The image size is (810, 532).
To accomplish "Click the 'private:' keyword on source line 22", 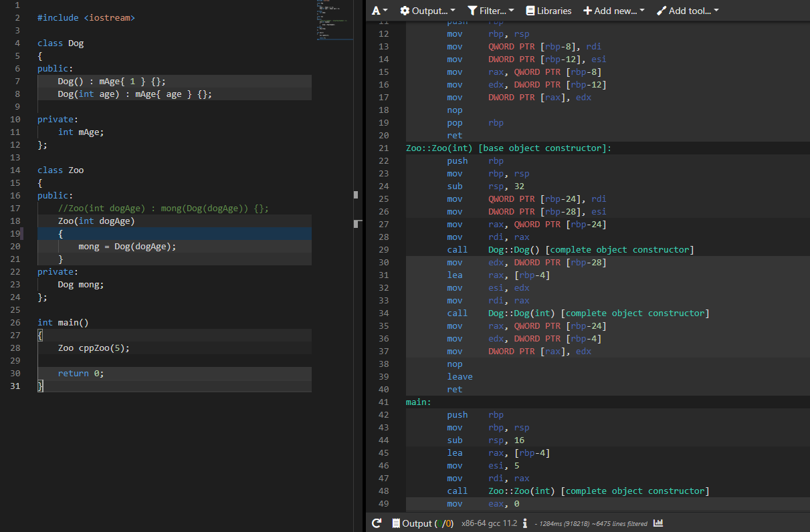I will [x=58, y=272].
